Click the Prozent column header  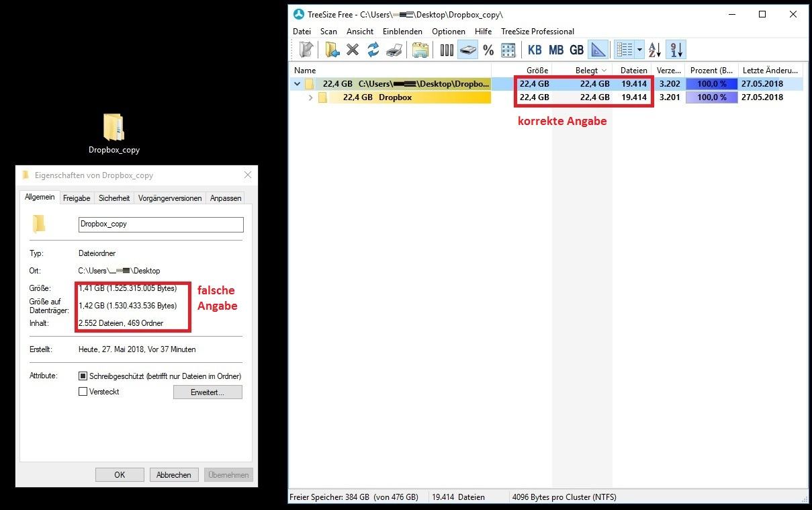(711, 70)
